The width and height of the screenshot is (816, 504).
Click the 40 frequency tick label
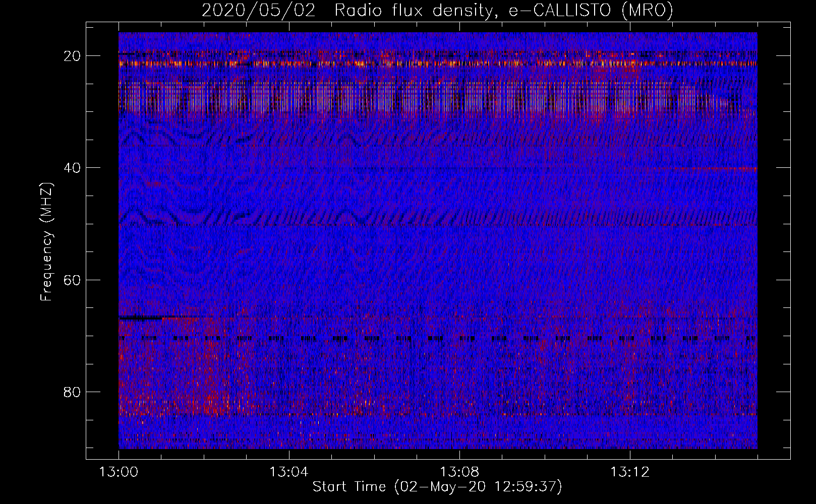73,168
